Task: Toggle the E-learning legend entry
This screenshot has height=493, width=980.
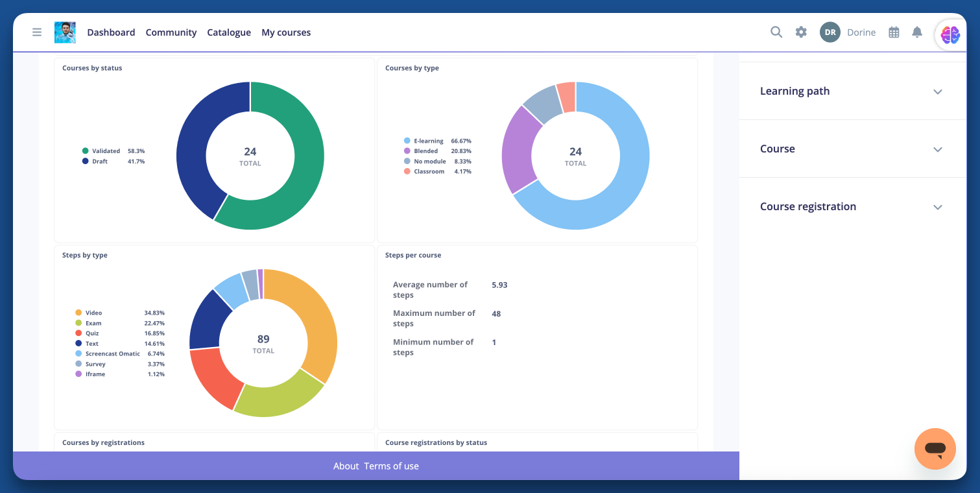Action: [x=428, y=141]
